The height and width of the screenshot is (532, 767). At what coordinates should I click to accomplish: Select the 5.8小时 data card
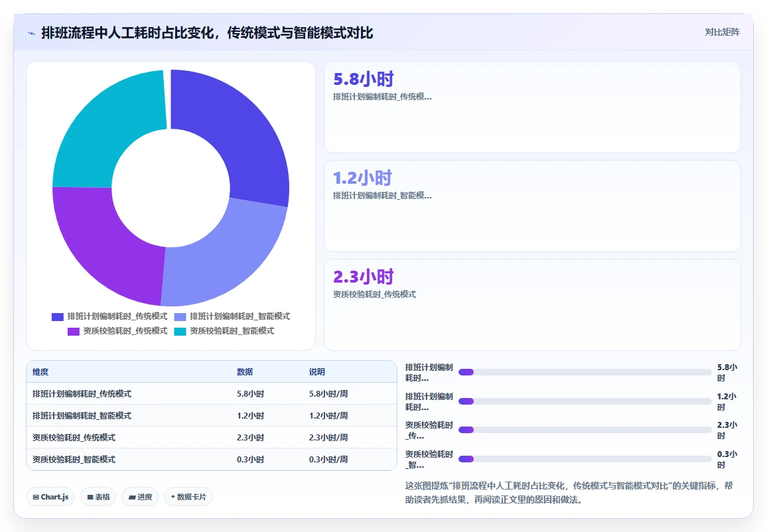[532, 107]
